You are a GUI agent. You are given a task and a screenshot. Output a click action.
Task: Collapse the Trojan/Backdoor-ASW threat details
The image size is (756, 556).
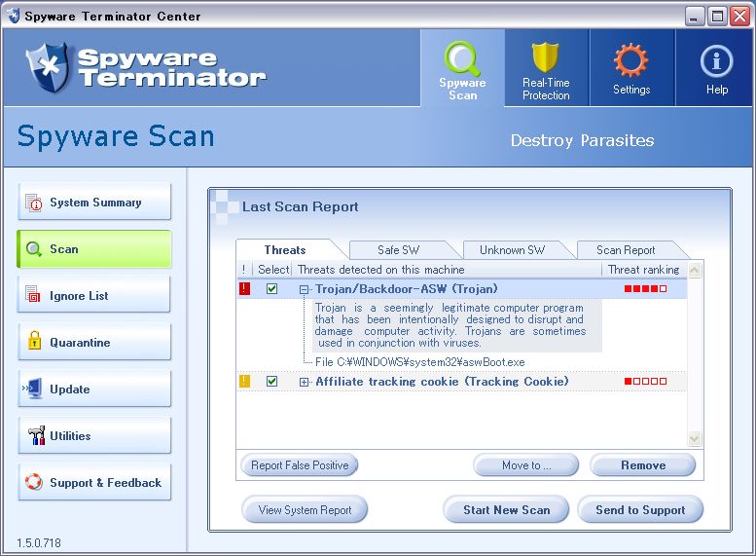(x=305, y=289)
